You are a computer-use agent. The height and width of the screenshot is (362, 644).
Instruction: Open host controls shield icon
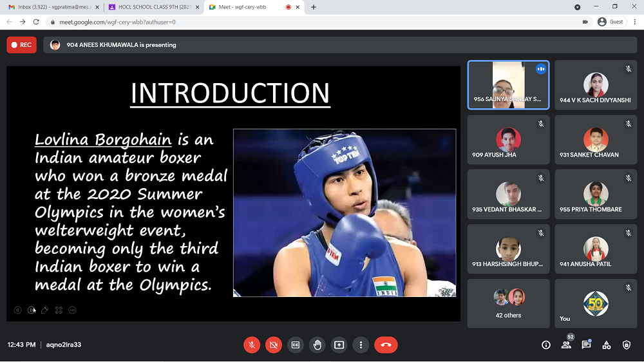(627, 345)
